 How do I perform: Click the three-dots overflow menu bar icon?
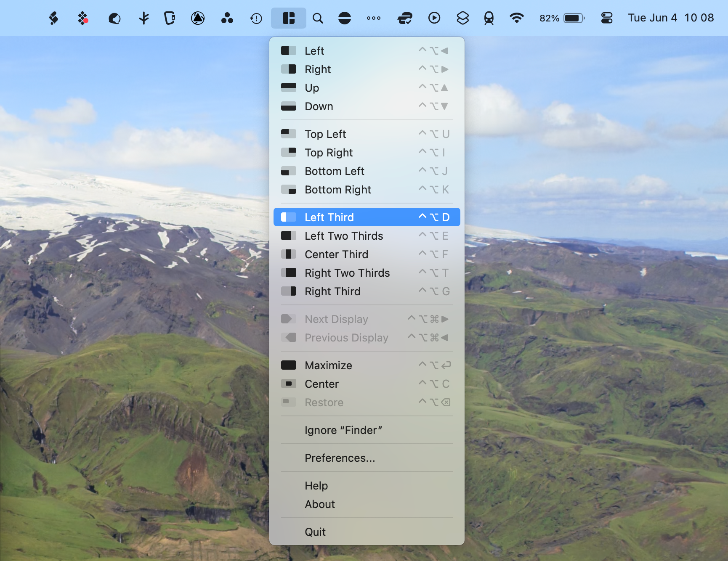pos(373,18)
